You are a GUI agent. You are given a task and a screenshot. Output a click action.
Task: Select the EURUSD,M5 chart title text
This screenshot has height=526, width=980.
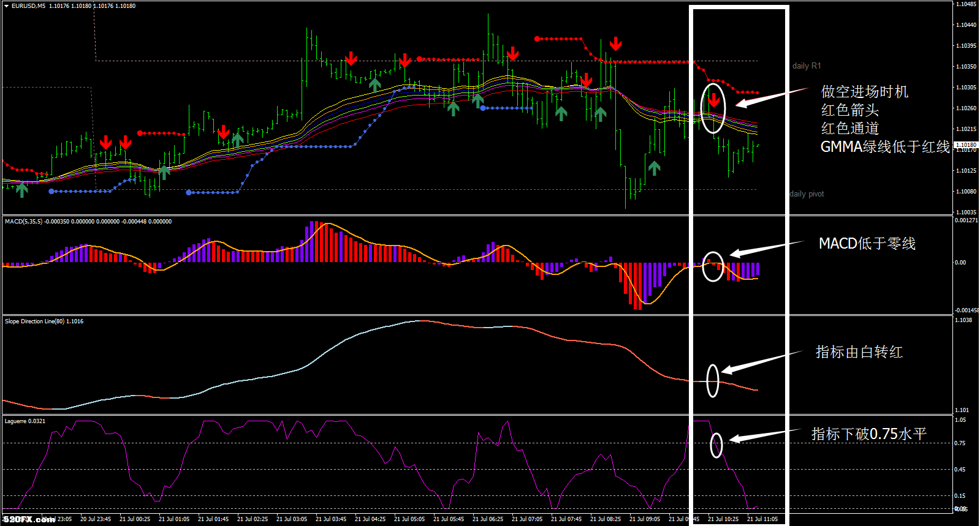point(28,6)
